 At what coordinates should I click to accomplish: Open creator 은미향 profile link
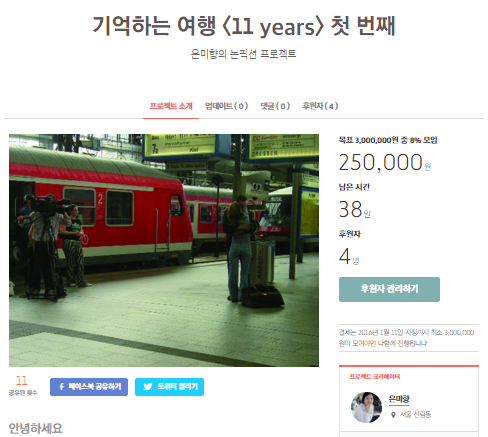tap(399, 399)
